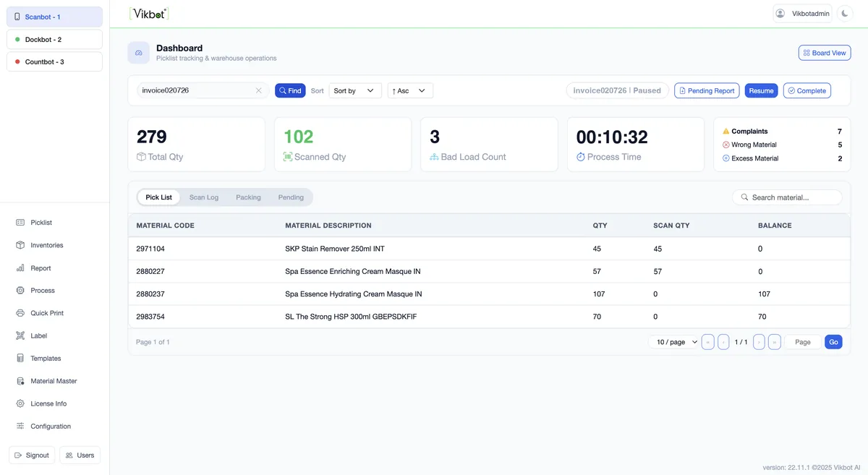This screenshot has width=868, height=475.
Task: Mark the picklist as Complete
Action: 807,90
